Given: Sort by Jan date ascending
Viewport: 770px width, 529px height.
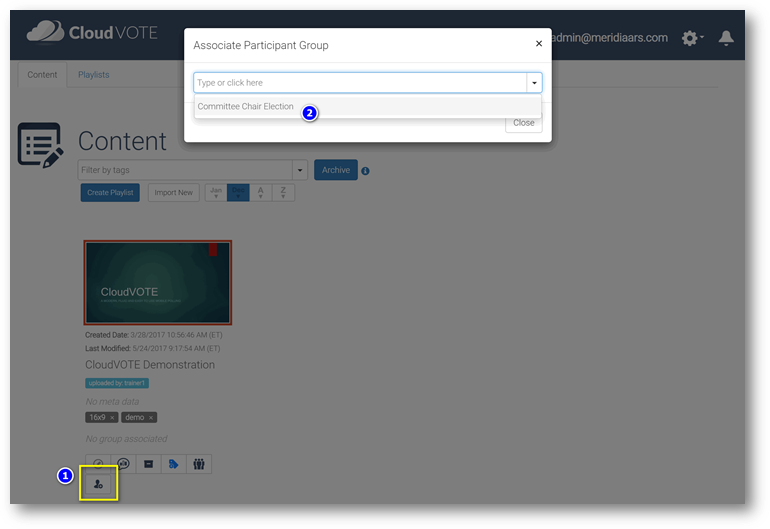Looking at the screenshot, I should (x=216, y=193).
